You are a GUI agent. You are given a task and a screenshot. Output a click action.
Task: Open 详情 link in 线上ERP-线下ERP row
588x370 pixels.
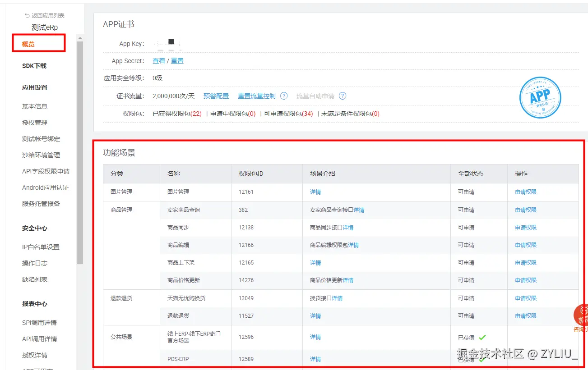pos(315,337)
